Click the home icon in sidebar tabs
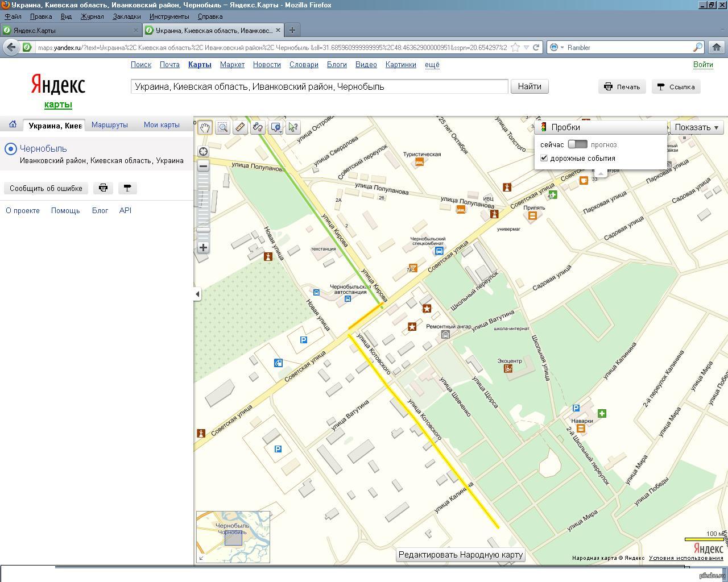Screen dimensions: 728x582 click(x=13, y=124)
